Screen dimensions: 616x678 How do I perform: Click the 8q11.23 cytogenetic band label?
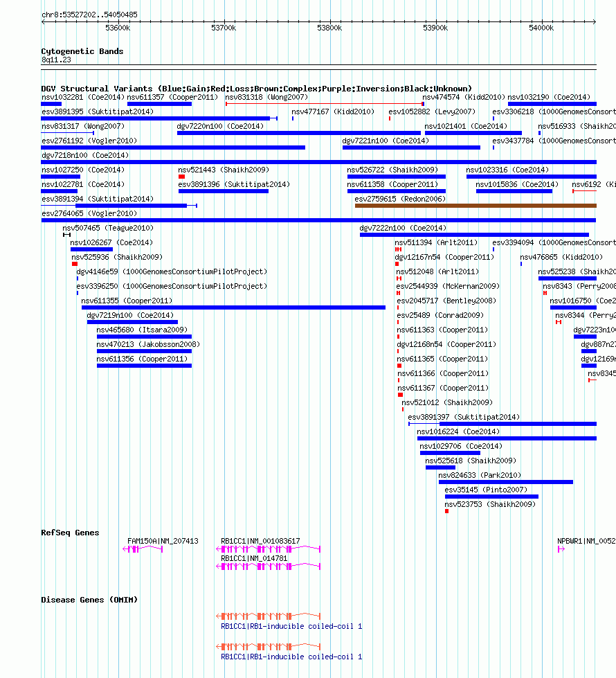(56, 60)
